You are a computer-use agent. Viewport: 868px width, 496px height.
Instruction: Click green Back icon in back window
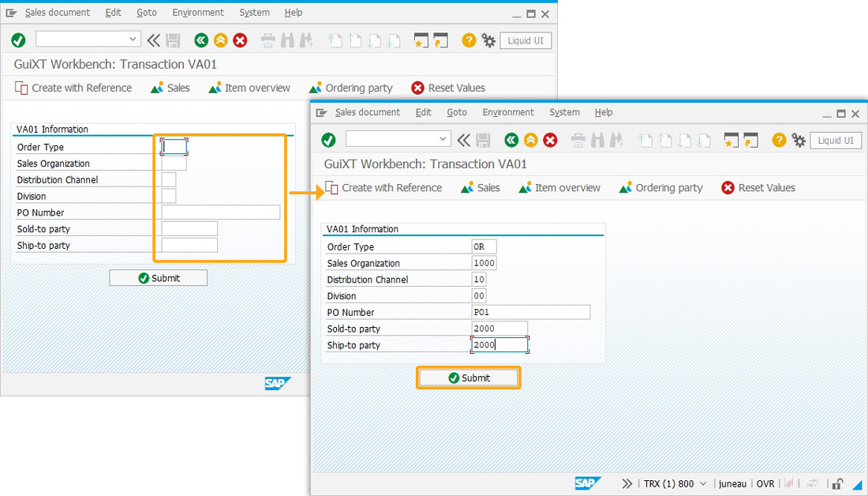(201, 40)
